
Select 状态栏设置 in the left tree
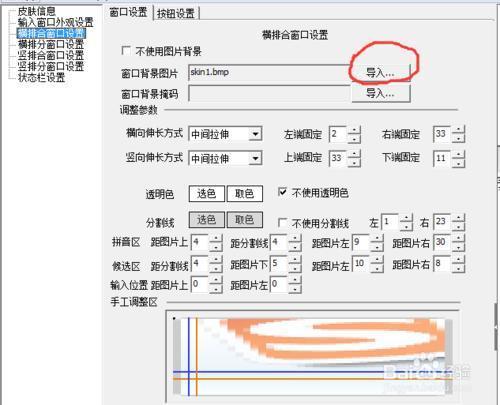click(x=41, y=77)
